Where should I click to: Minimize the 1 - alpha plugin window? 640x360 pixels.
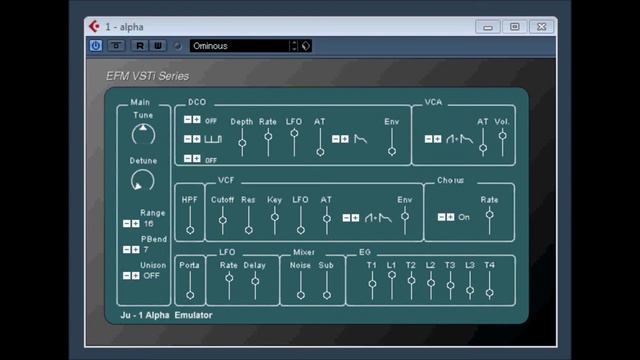click(488, 27)
